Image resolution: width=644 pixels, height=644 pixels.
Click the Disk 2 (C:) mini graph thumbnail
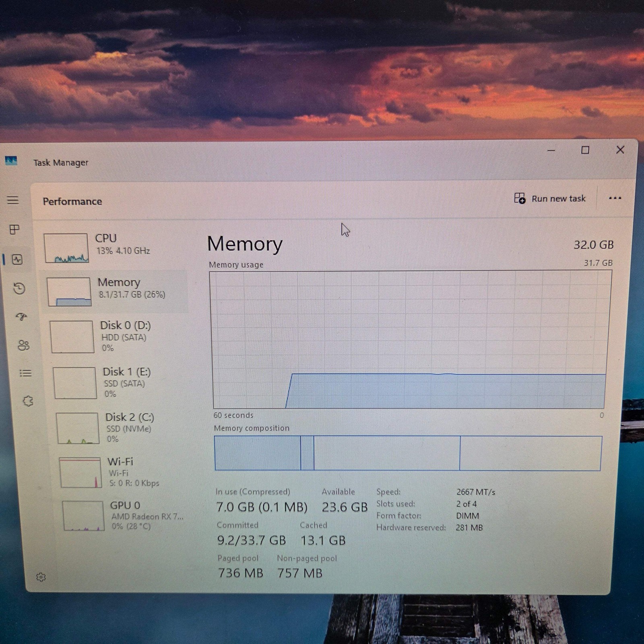coord(78,428)
